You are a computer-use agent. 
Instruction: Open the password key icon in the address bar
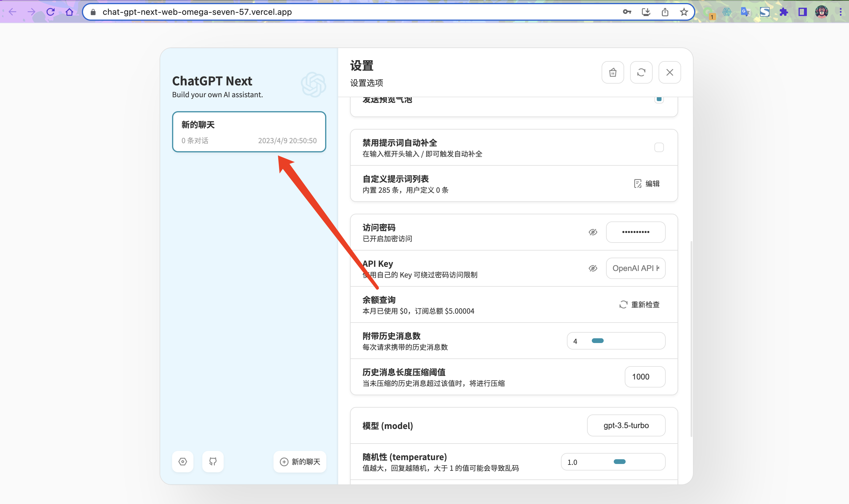[x=627, y=12]
